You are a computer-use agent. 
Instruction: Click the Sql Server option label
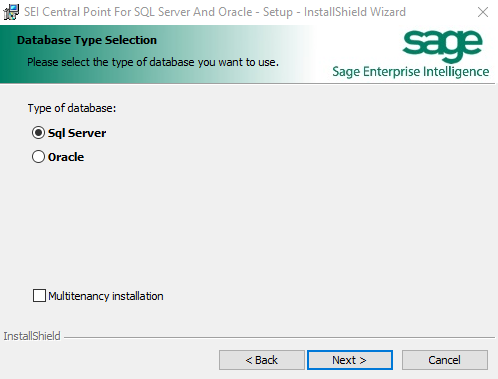click(77, 133)
